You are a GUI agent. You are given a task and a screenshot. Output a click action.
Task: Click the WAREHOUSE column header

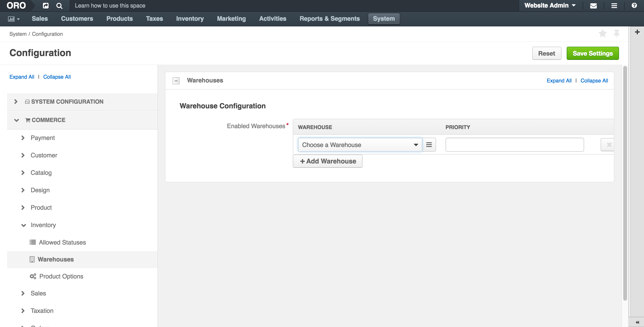315,127
